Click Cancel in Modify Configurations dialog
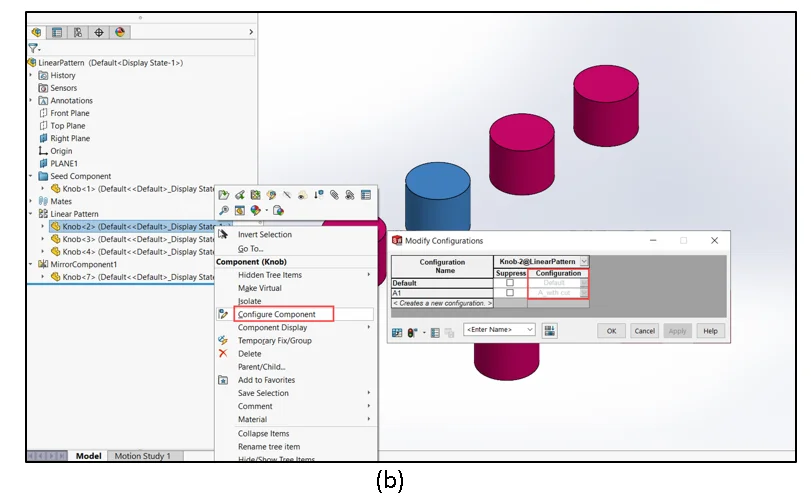 pyautogui.click(x=644, y=331)
